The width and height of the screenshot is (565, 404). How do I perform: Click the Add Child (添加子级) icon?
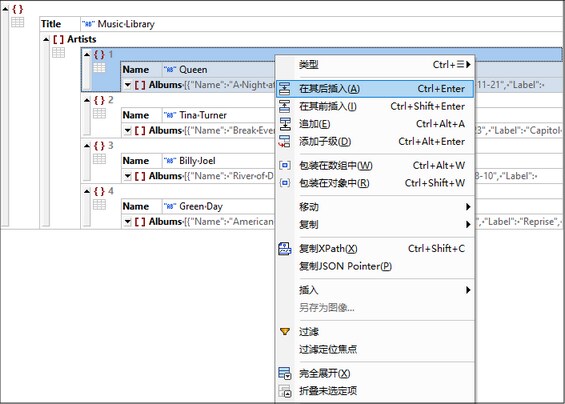(284, 142)
